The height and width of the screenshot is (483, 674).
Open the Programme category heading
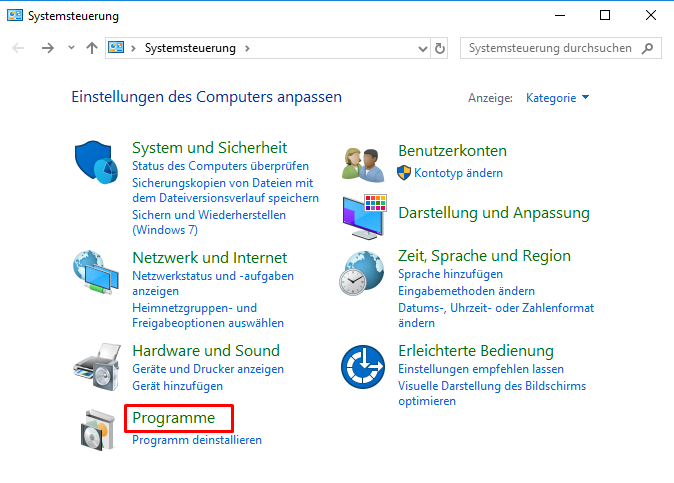coord(174,418)
